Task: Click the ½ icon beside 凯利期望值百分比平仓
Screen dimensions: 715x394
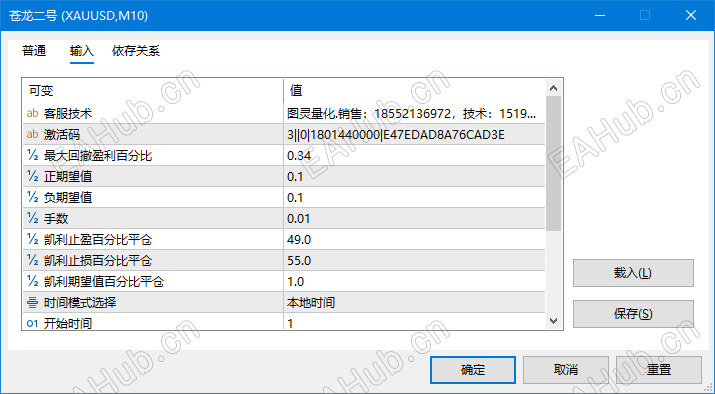Action: (32, 281)
